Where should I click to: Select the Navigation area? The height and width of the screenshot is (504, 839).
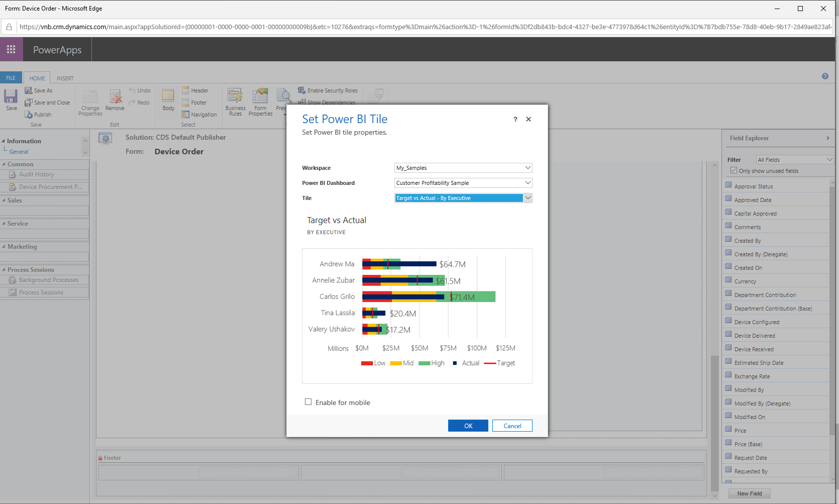(199, 115)
